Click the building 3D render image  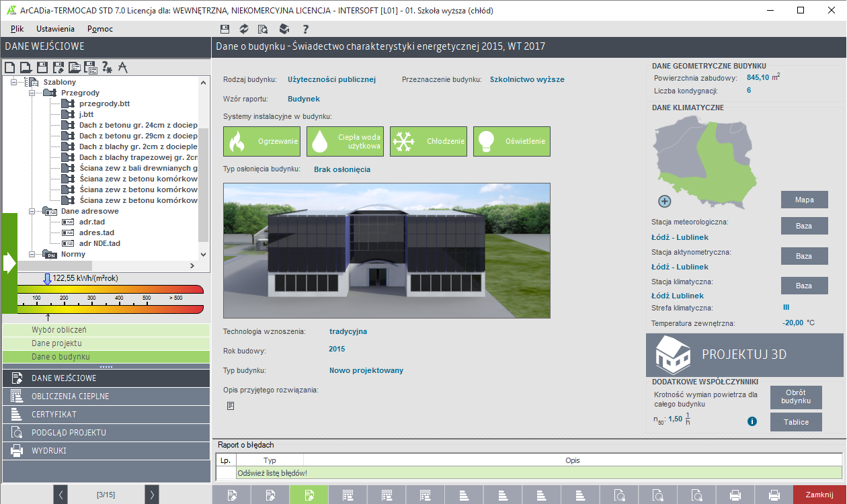tap(387, 251)
